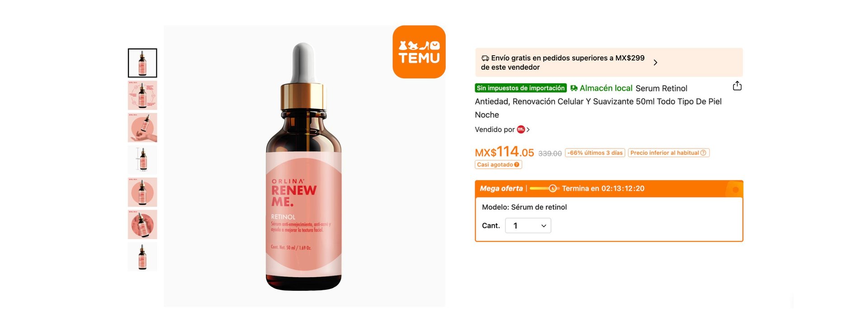Click the -66% últimos 3 días tag
This screenshot has height=326, width=868.
(595, 153)
